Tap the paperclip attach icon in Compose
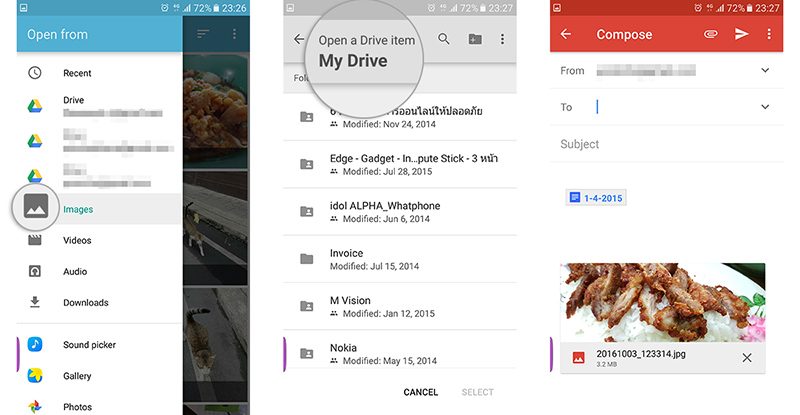This screenshot has height=415, width=800. pos(711,34)
